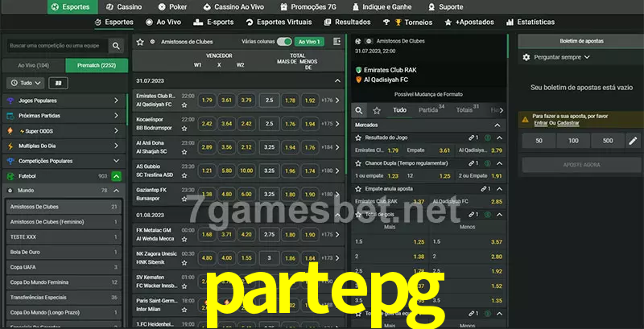Star the NK Zagora Unesic vs HNK Sibenik match
Screen dimensions: 644x329
(x=184, y=262)
